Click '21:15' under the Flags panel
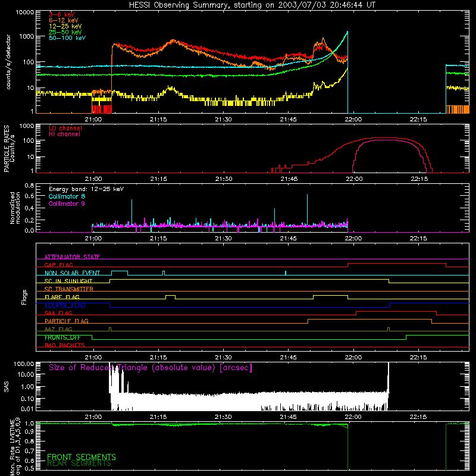This screenshot has width=476, height=476. click(x=158, y=358)
